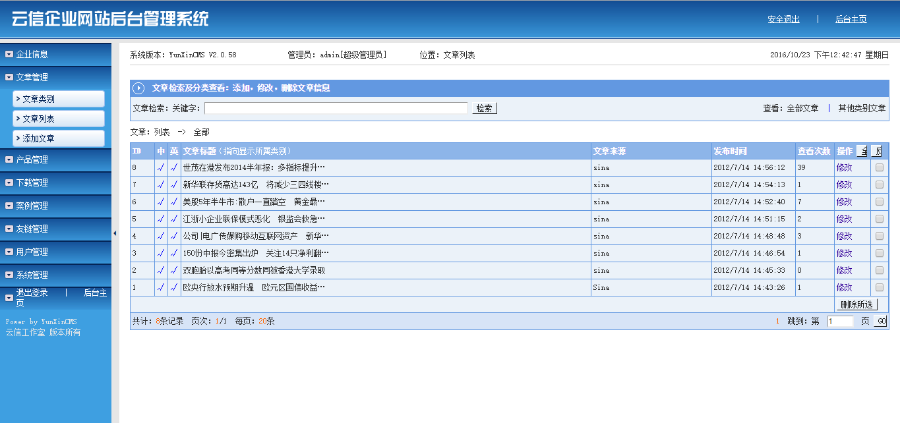Click the page number jump input field
Image resolution: width=900 pixels, height=423 pixels.
(x=840, y=321)
